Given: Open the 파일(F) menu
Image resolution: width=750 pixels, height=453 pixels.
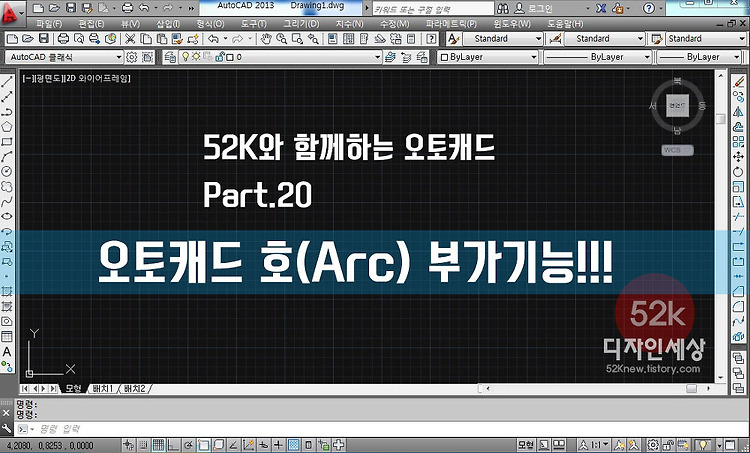Looking at the screenshot, I should [x=49, y=23].
